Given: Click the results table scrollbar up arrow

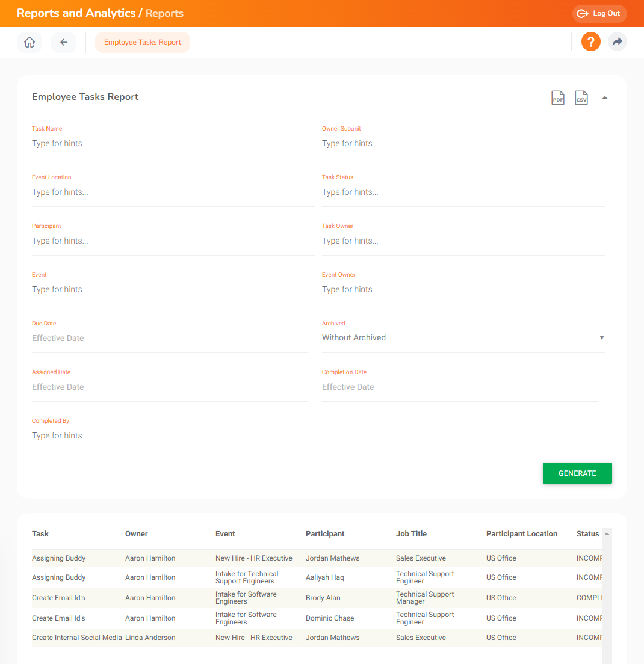Looking at the screenshot, I should click(x=607, y=533).
